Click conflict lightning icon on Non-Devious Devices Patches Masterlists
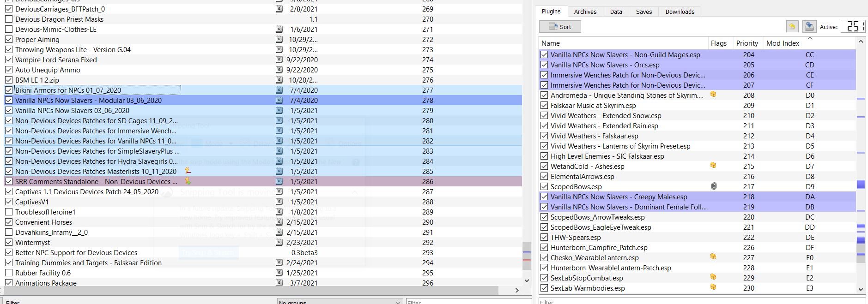Image resolution: width=868 pixels, height=304 pixels. 187,171
